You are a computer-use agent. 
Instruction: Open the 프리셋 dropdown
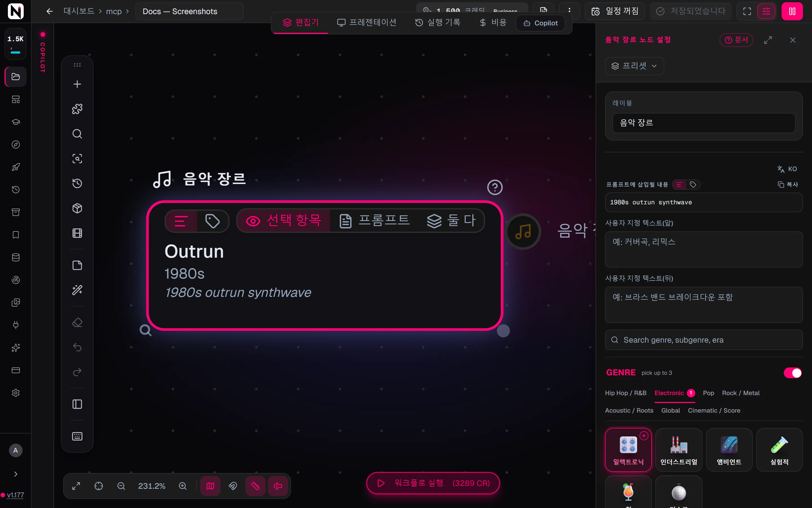[x=634, y=66]
